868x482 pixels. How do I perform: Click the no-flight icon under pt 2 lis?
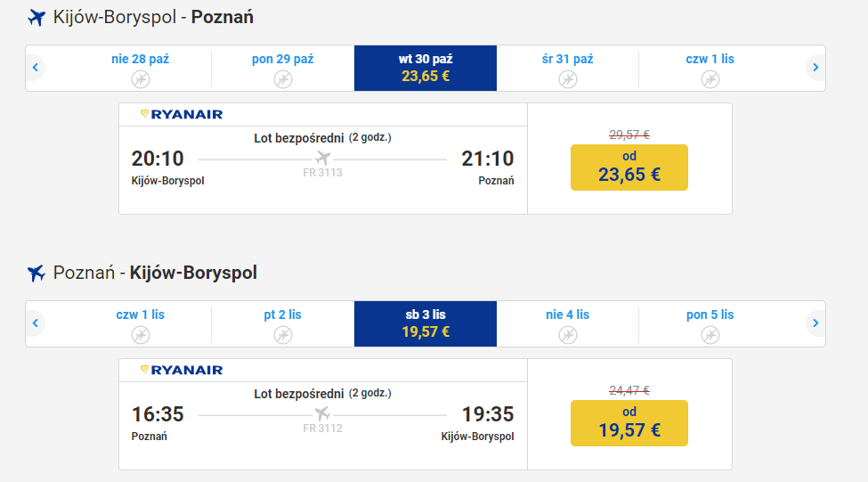(x=283, y=335)
